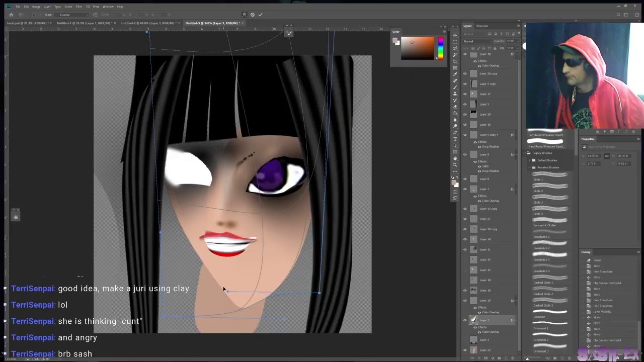Delete layer using trash icon in Layers panel
Screen dimensions: 644x362
tap(514, 358)
